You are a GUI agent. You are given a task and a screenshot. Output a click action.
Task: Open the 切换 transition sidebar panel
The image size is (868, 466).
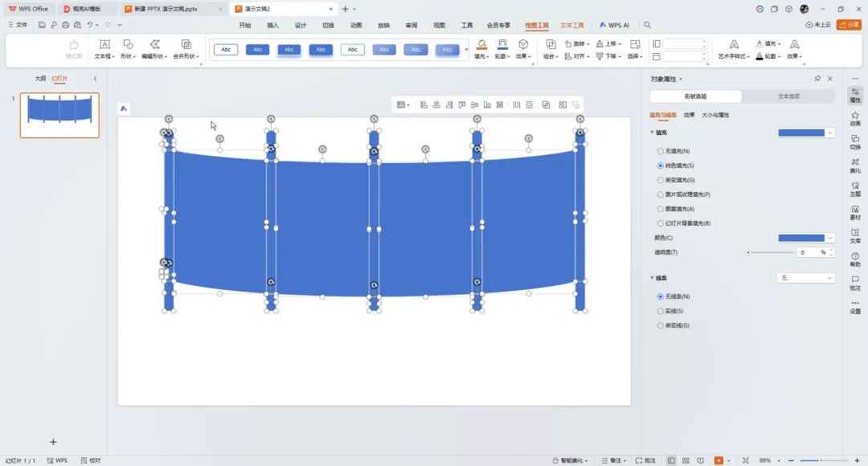pos(855,142)
